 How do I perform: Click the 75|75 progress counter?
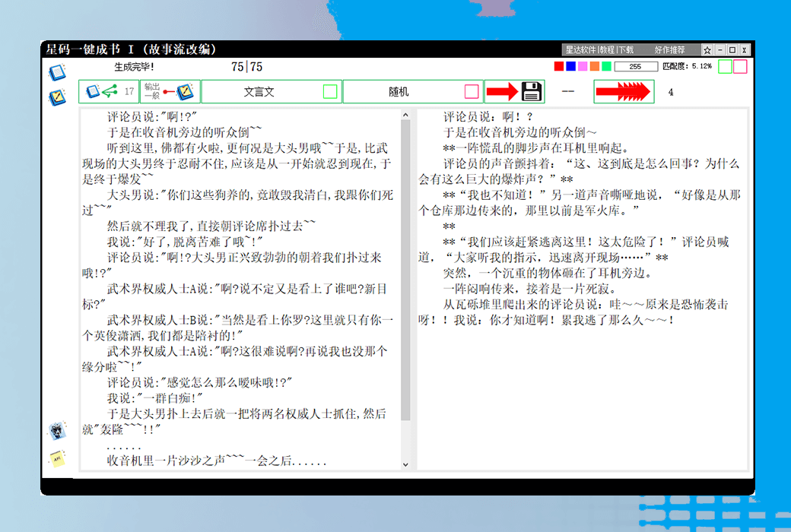pos(246,67)
